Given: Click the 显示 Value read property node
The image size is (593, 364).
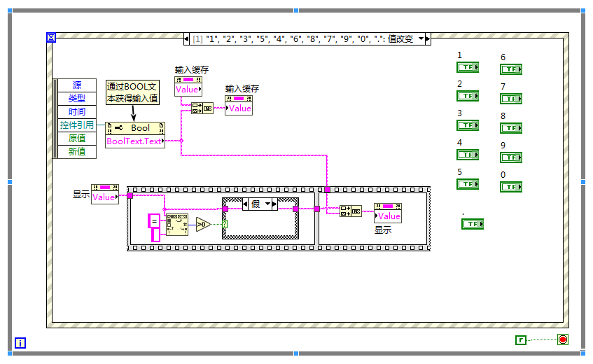Looking at the screenshot, I should click(x=105, y=195).
